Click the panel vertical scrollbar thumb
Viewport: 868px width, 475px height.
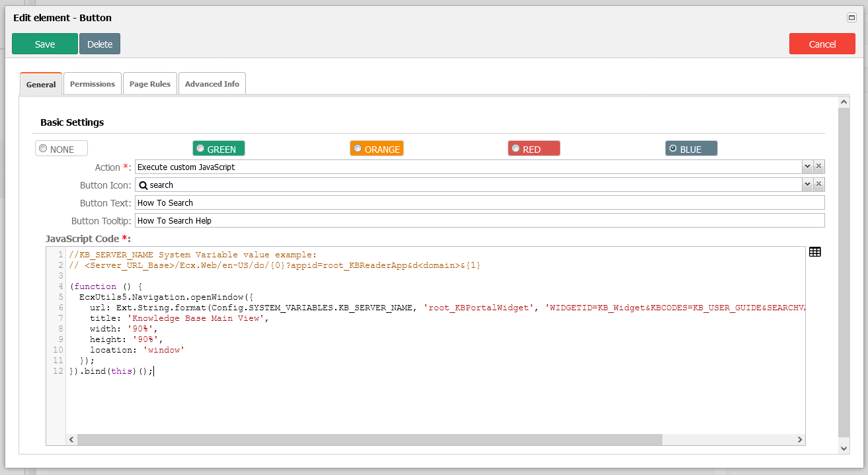(x=844, y=273)
